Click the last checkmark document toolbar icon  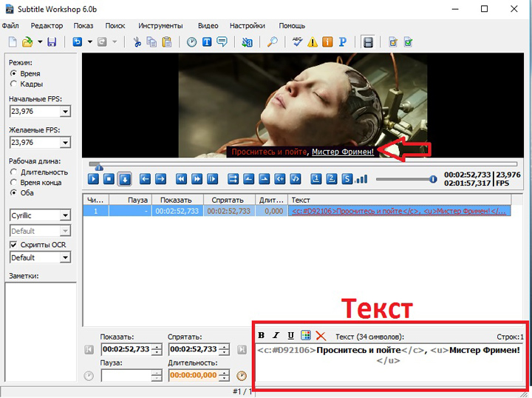(x=408, y=42)
